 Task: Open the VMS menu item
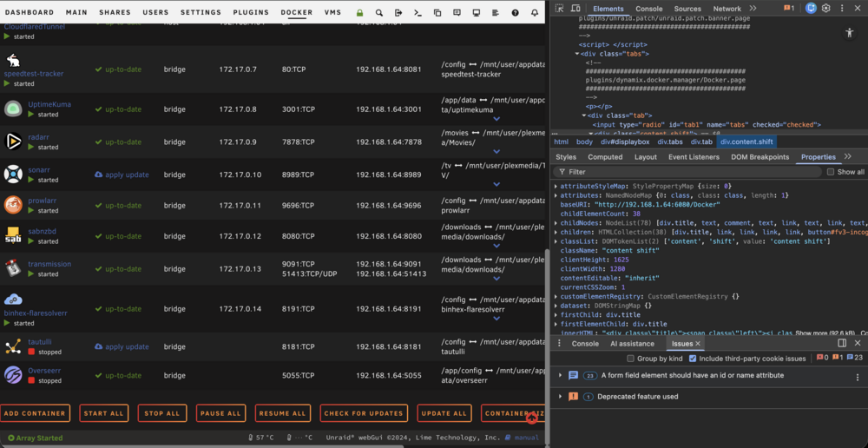click(x=332, y=12)
